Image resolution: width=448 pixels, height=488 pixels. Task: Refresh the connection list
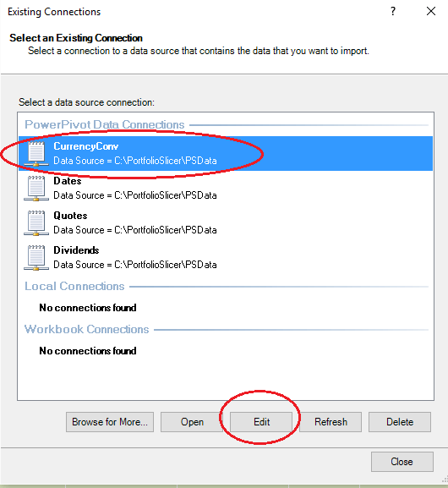pos(331,422)
